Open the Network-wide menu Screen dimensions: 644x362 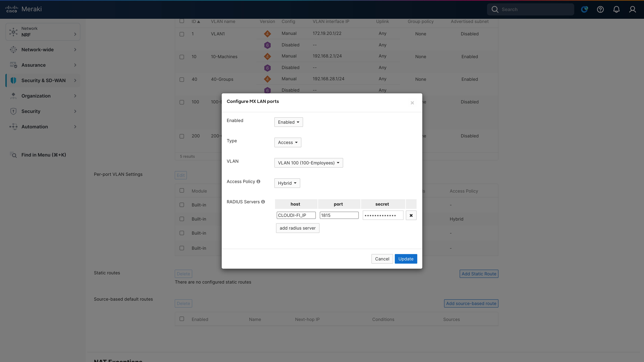(x=43, y=49)
